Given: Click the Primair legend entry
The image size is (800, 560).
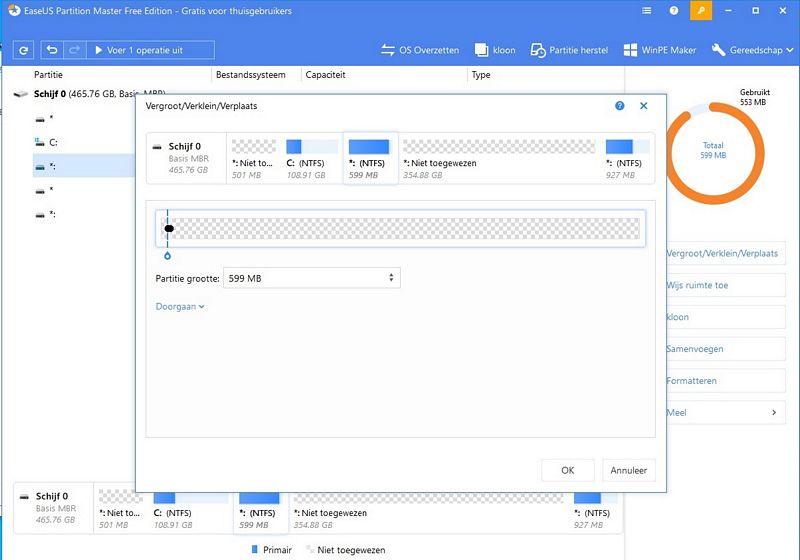Looking at the screenshot, I should (272, 550).
